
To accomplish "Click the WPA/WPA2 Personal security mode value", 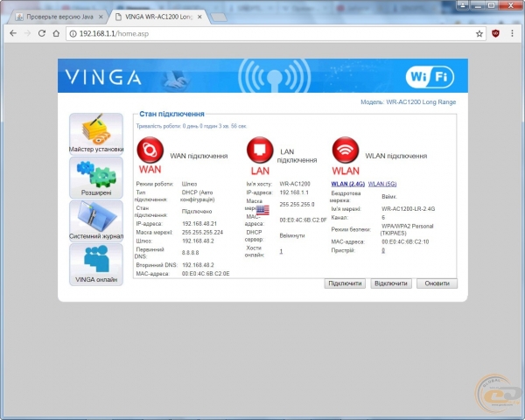I will 407,229.
